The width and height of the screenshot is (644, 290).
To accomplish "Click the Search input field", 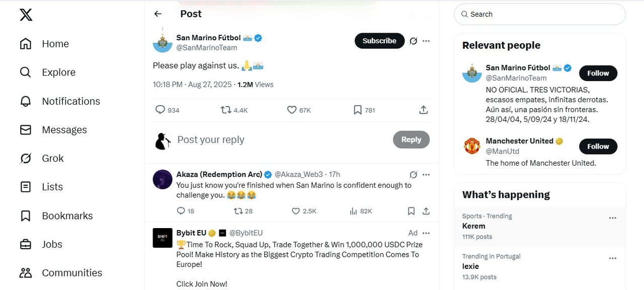I will pyautogui.click(x=543, y=15).
